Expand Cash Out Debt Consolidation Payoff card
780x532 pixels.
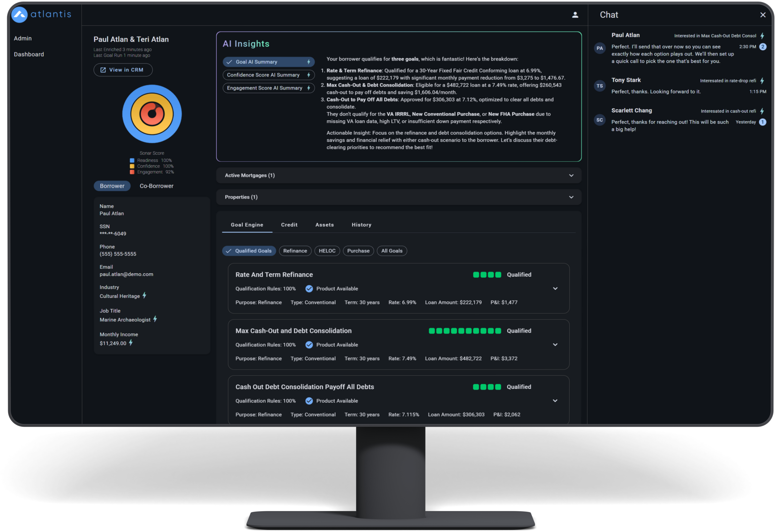[555, 400]
